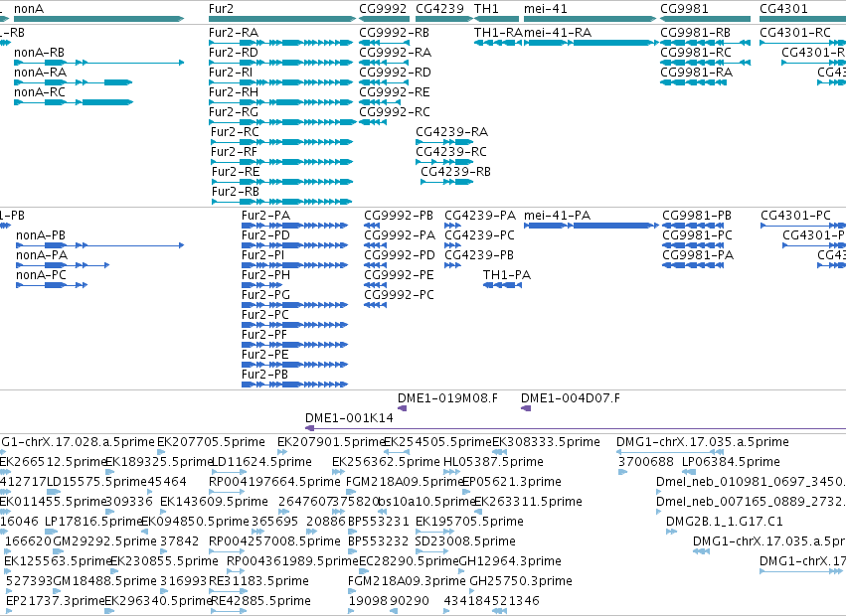The width and height of the screenshot is (846, 616).
Task: Select the Fur2-RE transcript label
Action: click(x=236, y=172)
